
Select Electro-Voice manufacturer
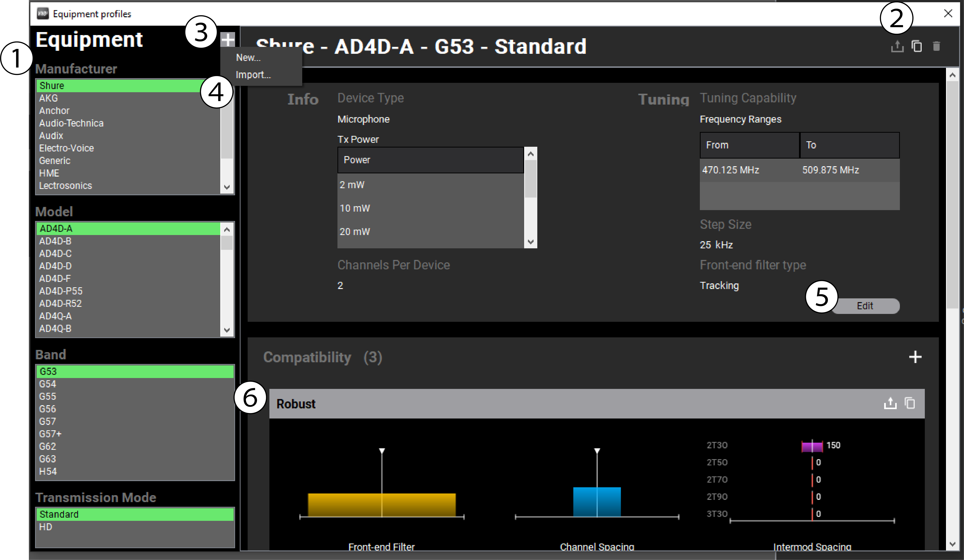coord(128,148)
